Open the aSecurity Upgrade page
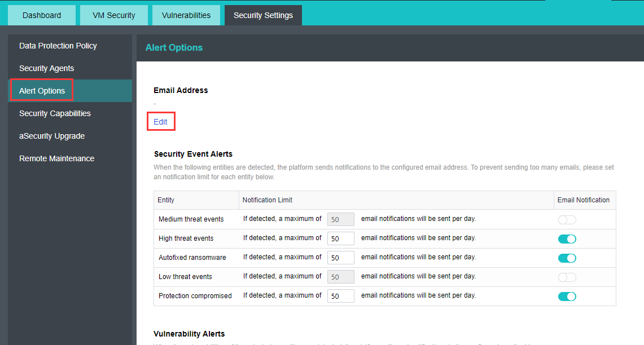 (x=51, y=136)
